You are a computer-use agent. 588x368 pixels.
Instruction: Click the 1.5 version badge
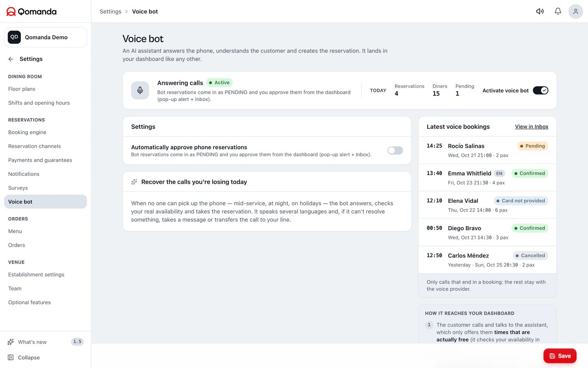coord(77,342)
